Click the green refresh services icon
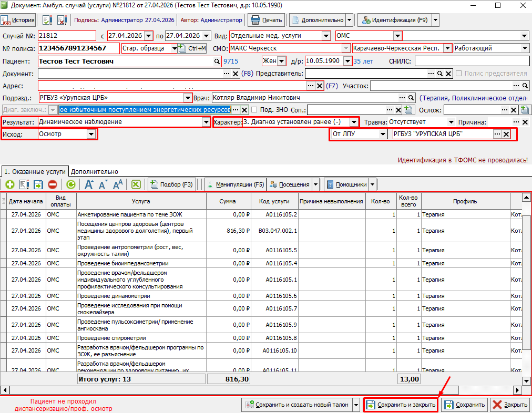The image size is (532, 413). pos(70,184)
